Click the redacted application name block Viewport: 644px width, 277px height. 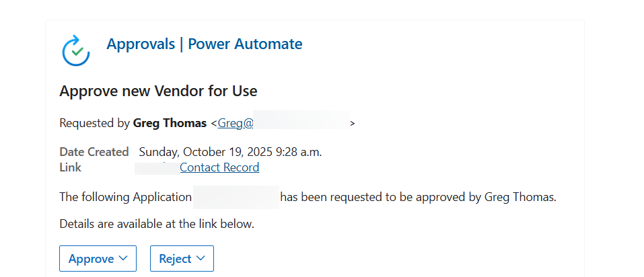pos(236,198)
